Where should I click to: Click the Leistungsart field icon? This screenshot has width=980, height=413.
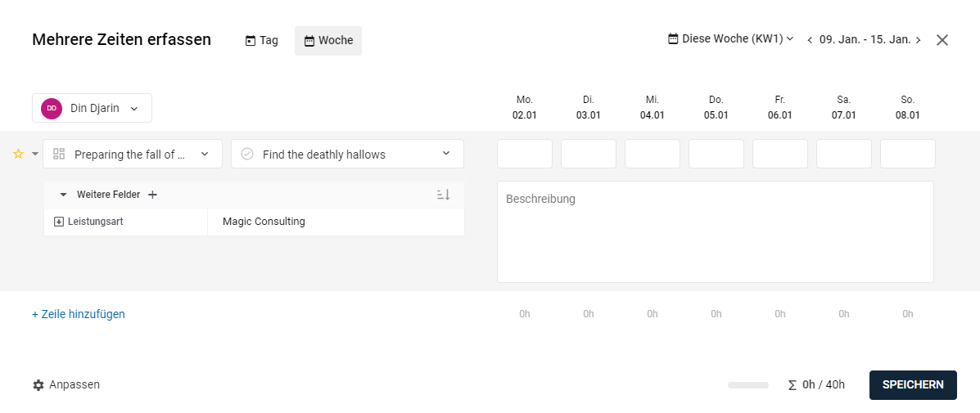point(59,222)
